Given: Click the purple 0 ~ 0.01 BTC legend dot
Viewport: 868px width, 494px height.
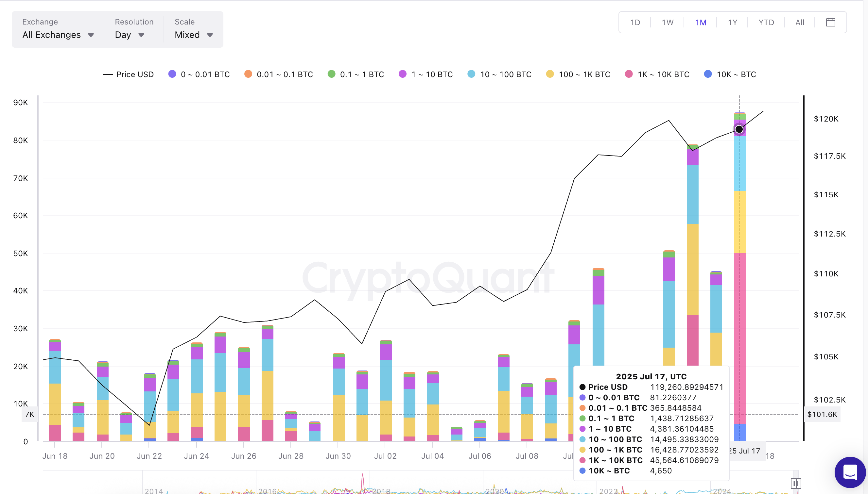Looking at the screenshot, I should click(x=172, y=74).
